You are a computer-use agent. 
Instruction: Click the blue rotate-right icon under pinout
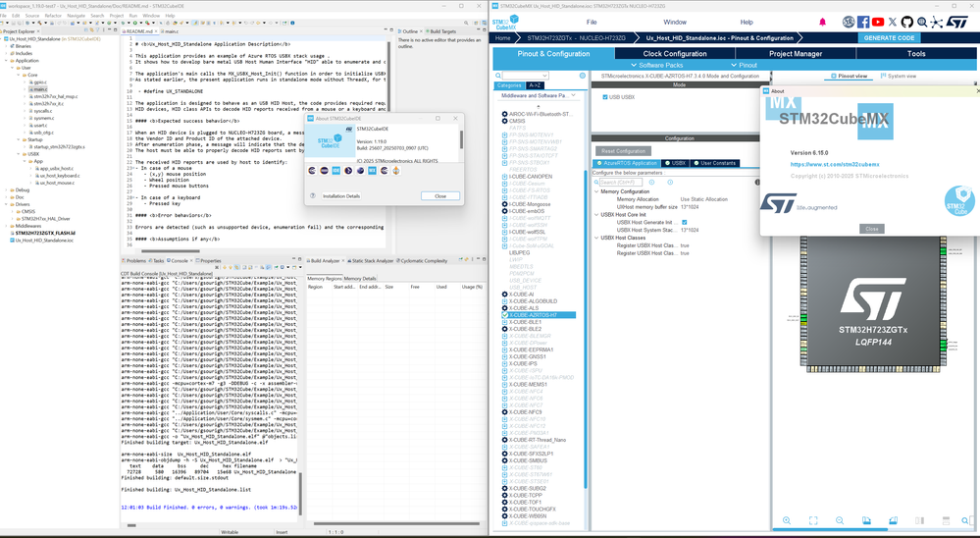893,520
